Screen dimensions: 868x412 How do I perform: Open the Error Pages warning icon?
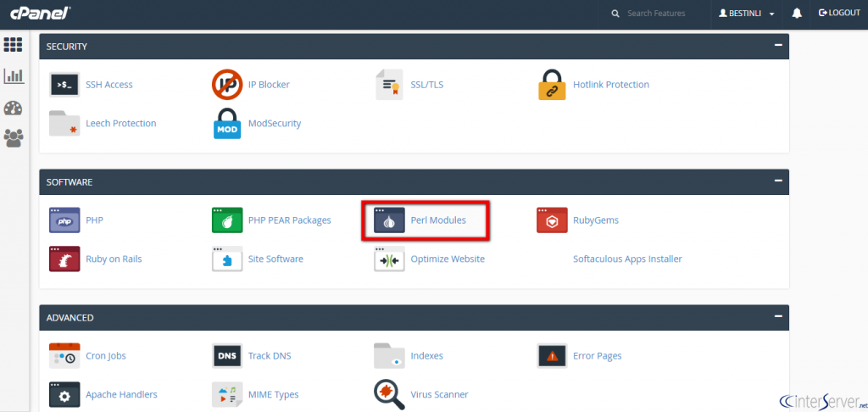tap(552, 355)
